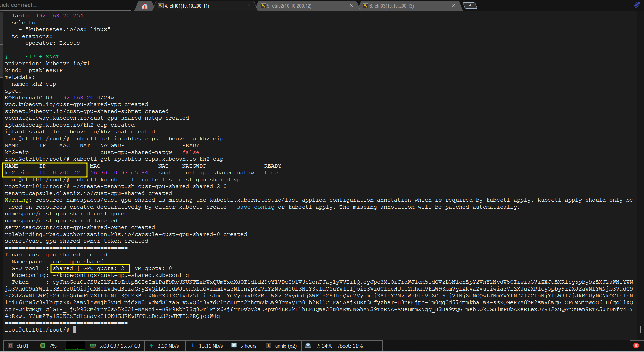
Task: Click 'vpcnatgateway.kubeovn.io/cust-gpu-shared-natgw created' line
Action: 97,118
